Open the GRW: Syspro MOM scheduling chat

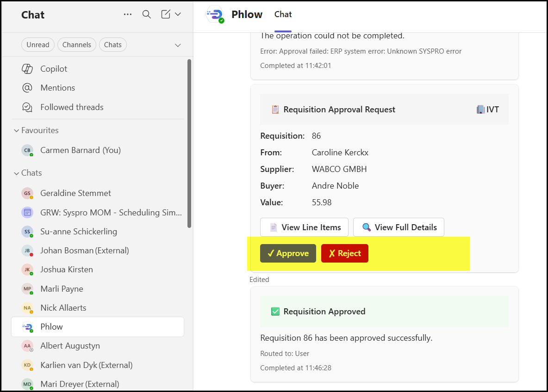(x=111, y=213)
